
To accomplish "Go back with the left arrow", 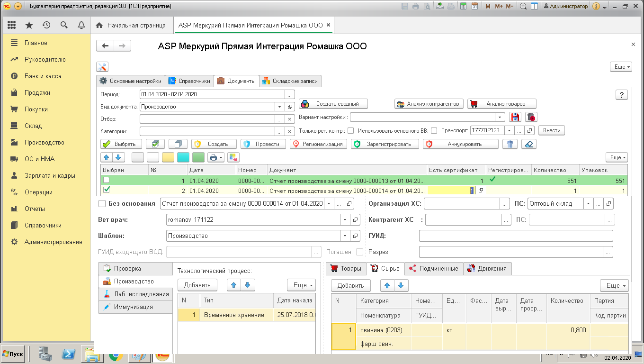I will click(x=105, y=46).
